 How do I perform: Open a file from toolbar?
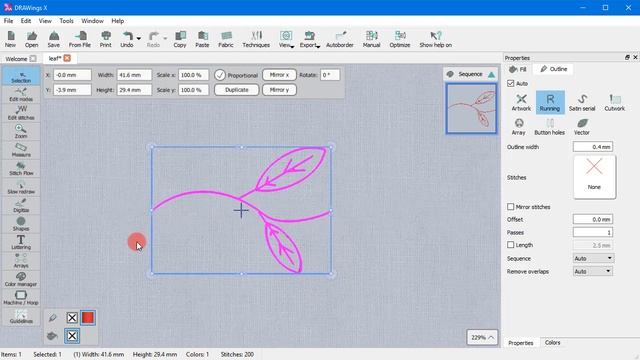pos(31,39)
